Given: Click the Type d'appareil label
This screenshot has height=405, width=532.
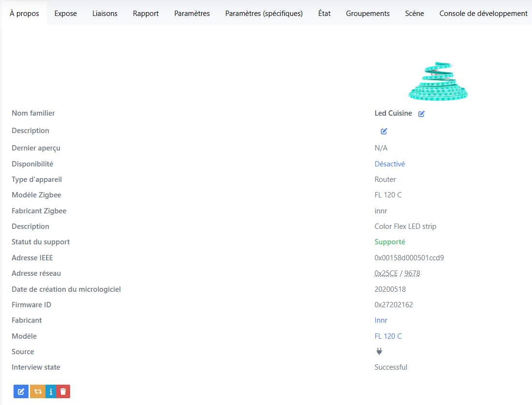Looking at the screenshot, I should 37,179.
